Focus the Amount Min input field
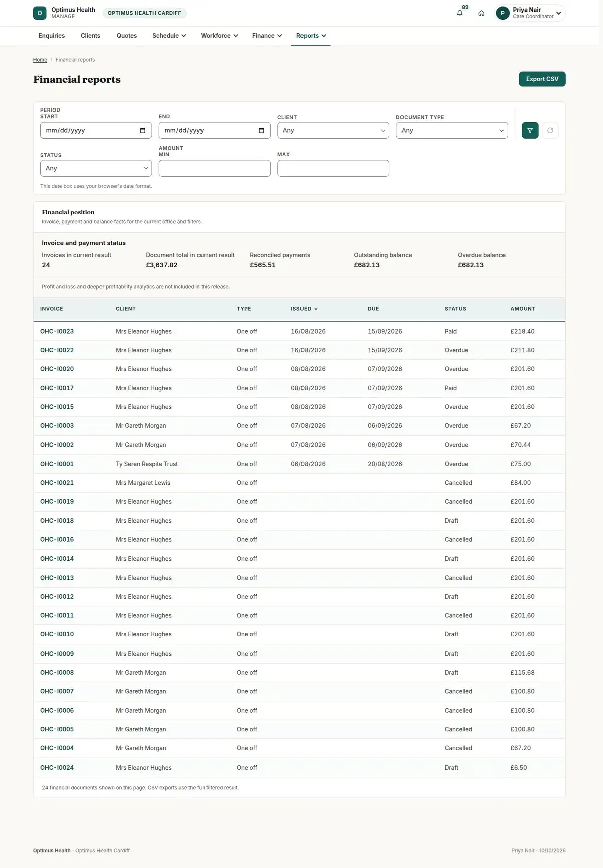 [215, 168]
